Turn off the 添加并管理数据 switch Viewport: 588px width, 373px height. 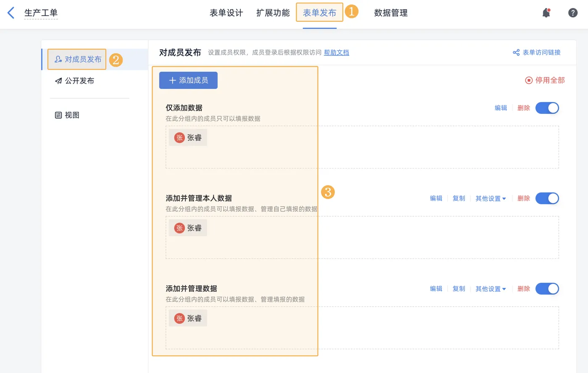click(547, 289)
